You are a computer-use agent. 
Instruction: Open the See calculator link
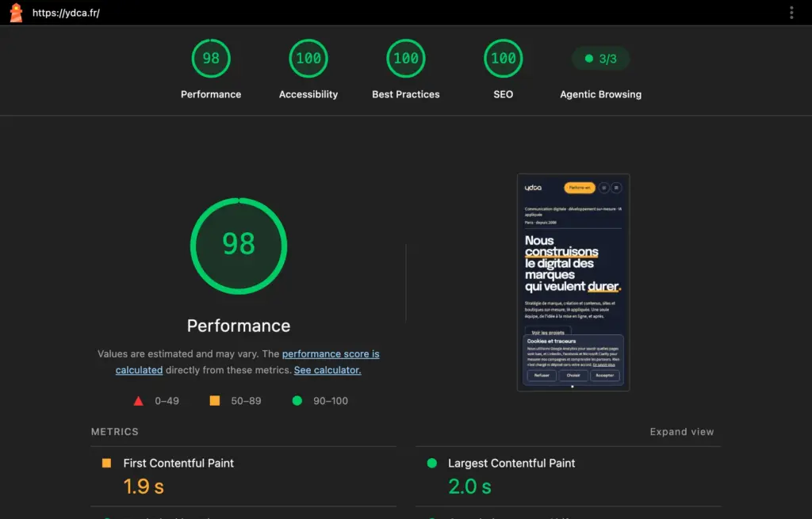coord(327,370)
